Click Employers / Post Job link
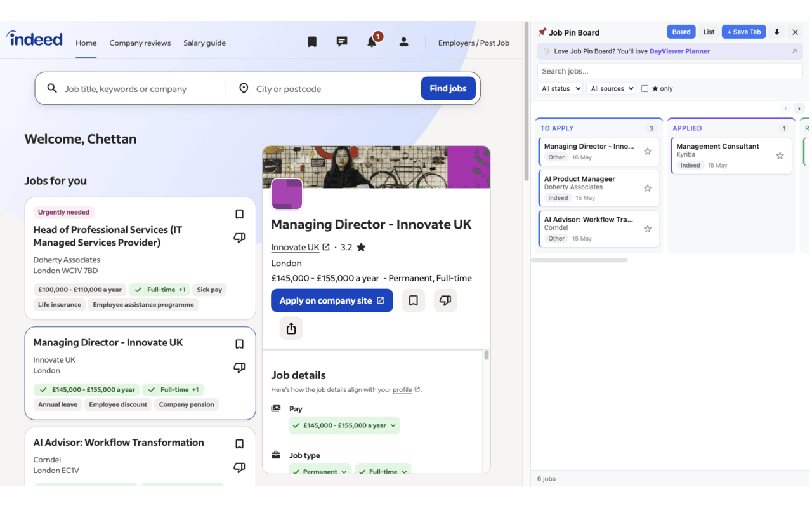This screenshot has width=812, height=508. tap(474, 43)
